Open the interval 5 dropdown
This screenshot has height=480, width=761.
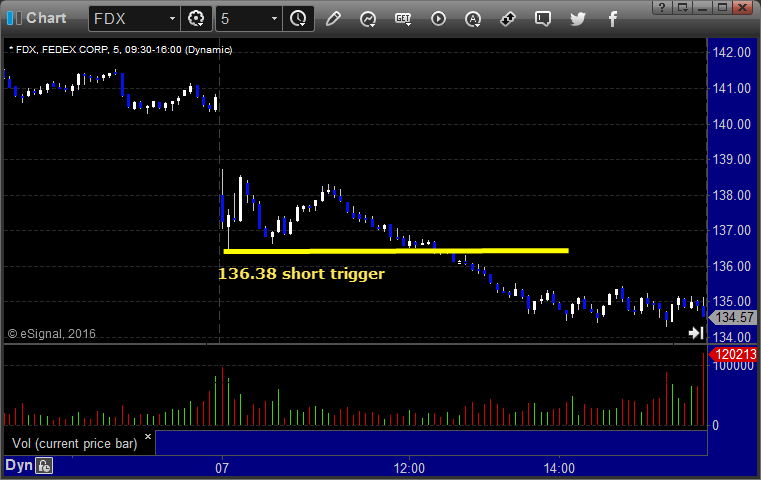pyautogui.click(x=274, y=18)
